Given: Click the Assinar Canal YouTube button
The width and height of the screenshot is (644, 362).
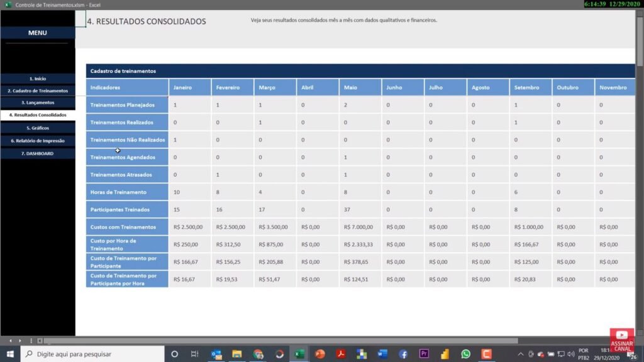Looking at the screenshot, I should click(x=622, y=340).
